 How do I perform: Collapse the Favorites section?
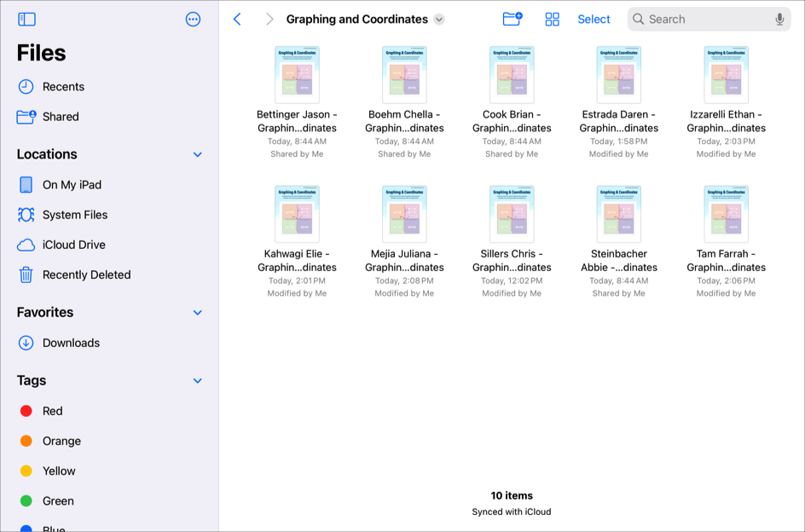pyautogui.click(x=197, y=313)
